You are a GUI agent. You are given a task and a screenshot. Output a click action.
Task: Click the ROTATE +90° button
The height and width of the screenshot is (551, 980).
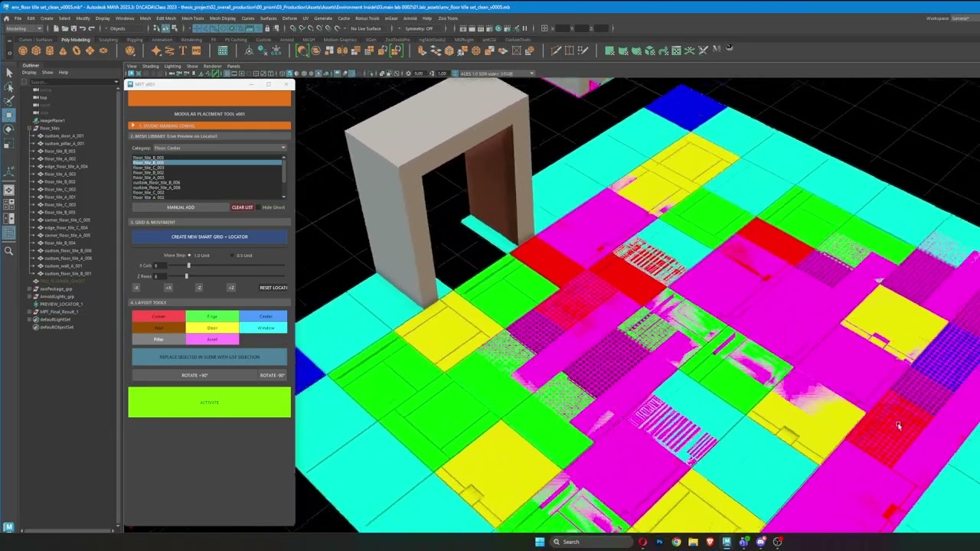coord(194,375)
